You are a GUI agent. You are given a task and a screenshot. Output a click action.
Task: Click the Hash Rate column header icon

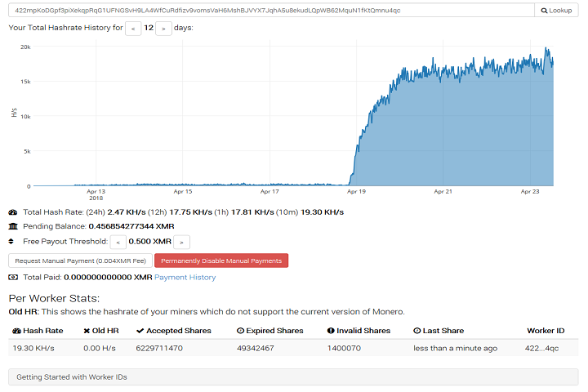[16, 331]
